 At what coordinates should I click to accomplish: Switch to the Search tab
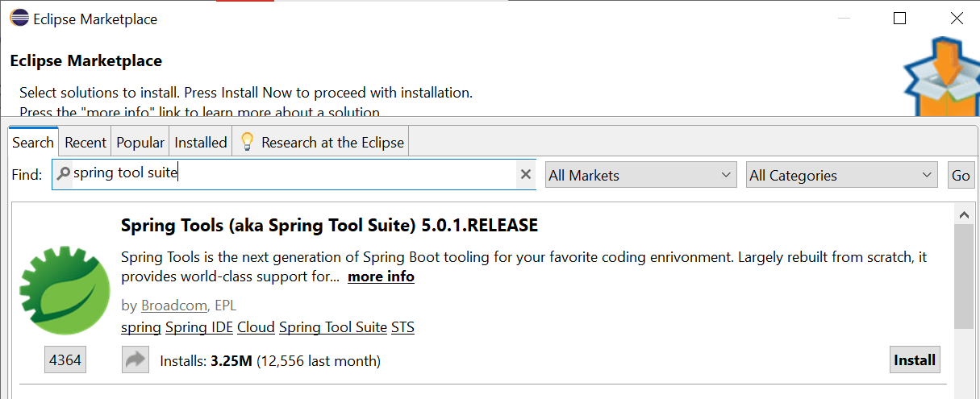click(x=33, y=143)
